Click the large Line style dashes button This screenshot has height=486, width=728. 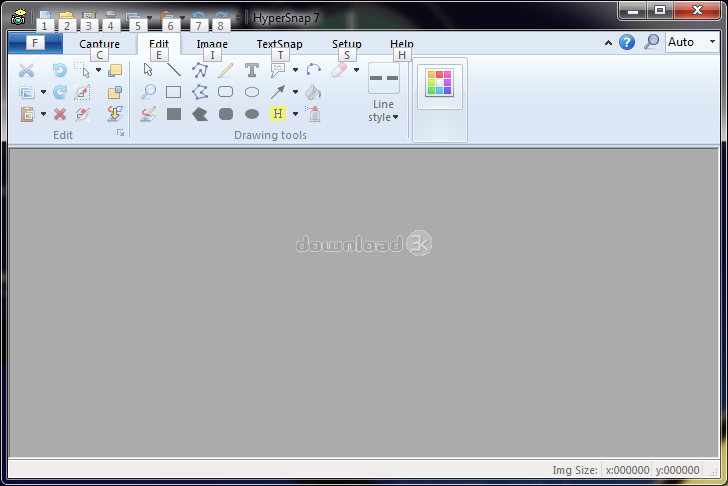pyautogui.click(x=384, y=78)
